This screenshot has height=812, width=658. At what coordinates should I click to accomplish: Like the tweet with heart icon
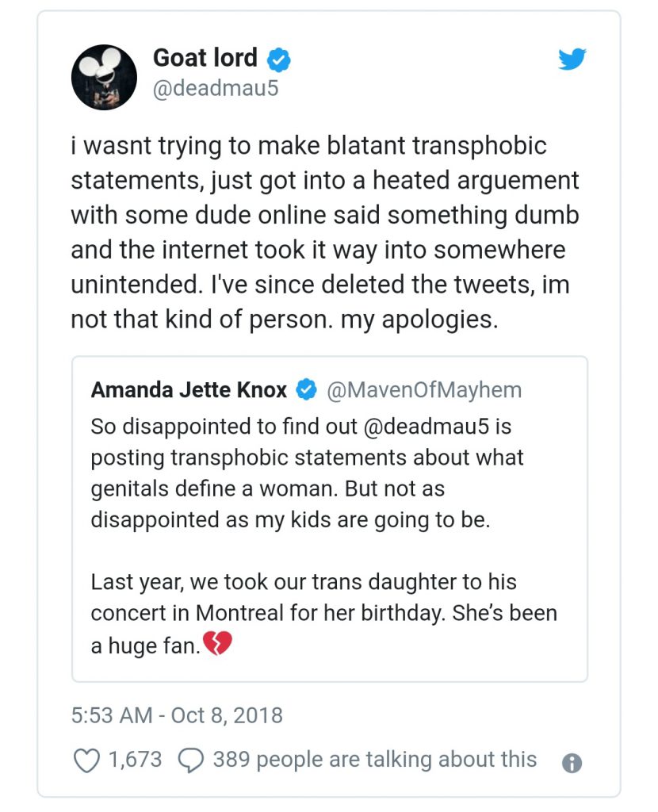tap(86, 760)
